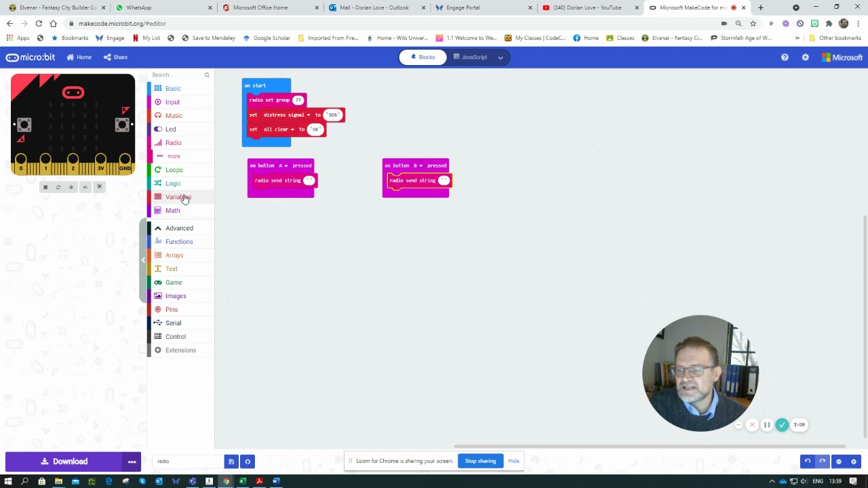Image resolution: width=868 pixels, height=488 pixels.
Task: Redo the last editor change
Action: tap(822, 462)
